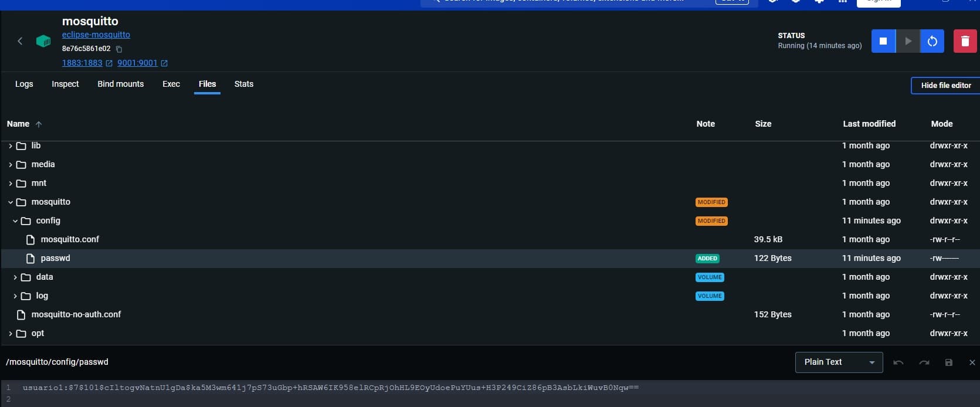This screenshot has width=980, height=407.
Task: Click the folder icon of mnt
Action: coord(21,184)
